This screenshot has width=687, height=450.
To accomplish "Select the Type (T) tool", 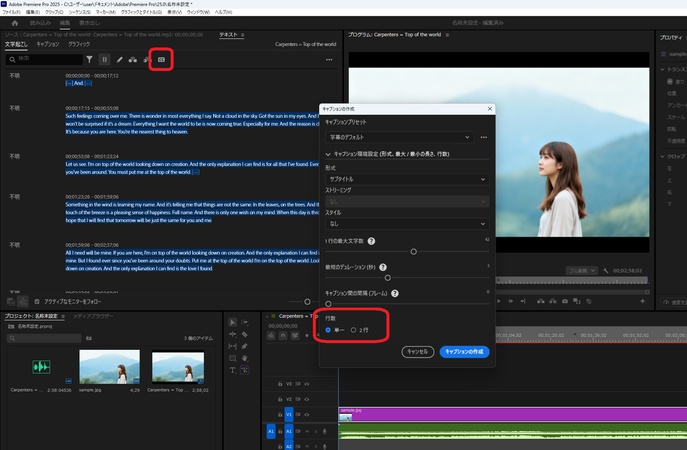I will coord(232,370).
